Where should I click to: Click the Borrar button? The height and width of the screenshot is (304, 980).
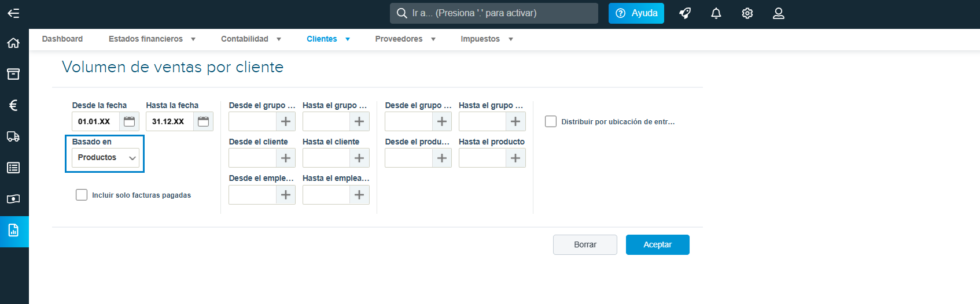pyautogui.click(x=585, y=244)
